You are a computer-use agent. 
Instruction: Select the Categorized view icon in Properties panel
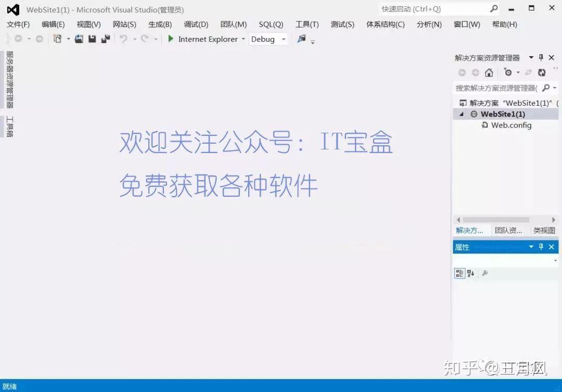459,273
